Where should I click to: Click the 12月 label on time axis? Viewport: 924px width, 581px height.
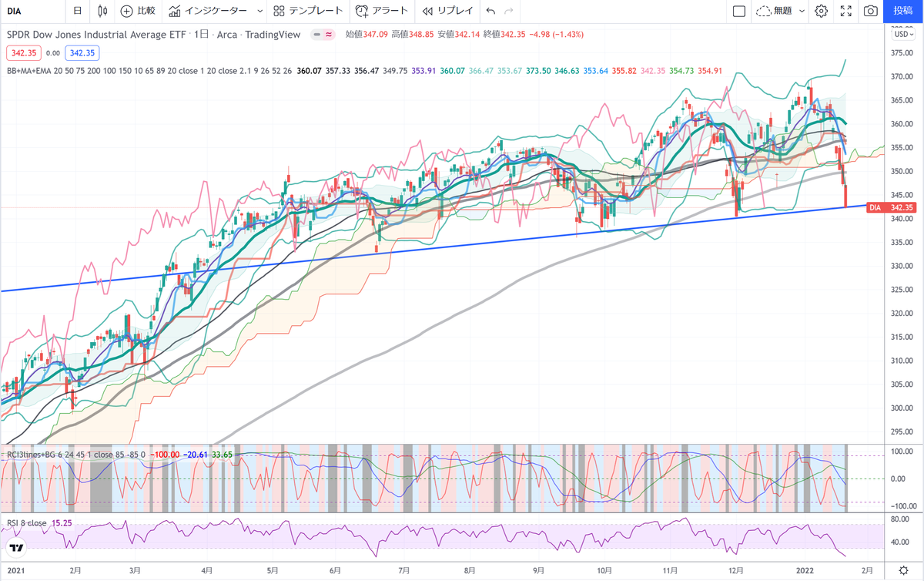[735, 571]
